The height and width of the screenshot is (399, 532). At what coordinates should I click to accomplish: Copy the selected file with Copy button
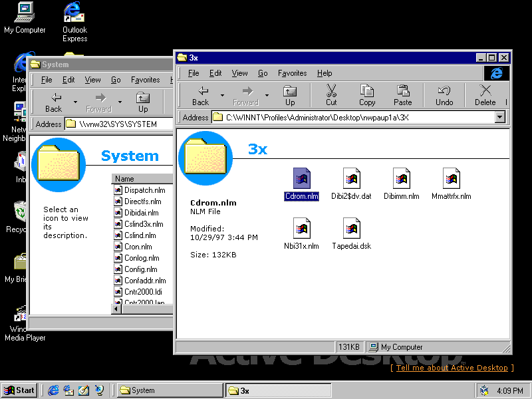click(367, 96)
